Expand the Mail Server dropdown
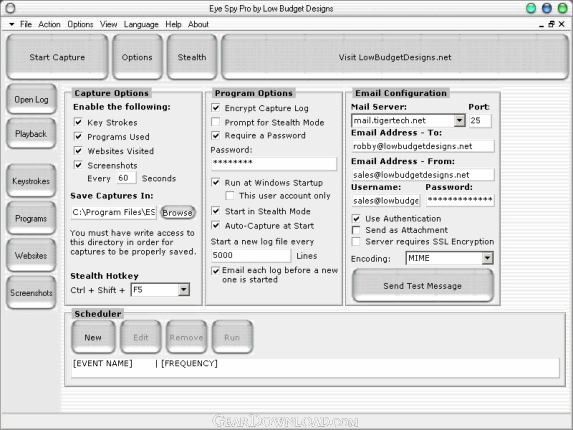 459,120
